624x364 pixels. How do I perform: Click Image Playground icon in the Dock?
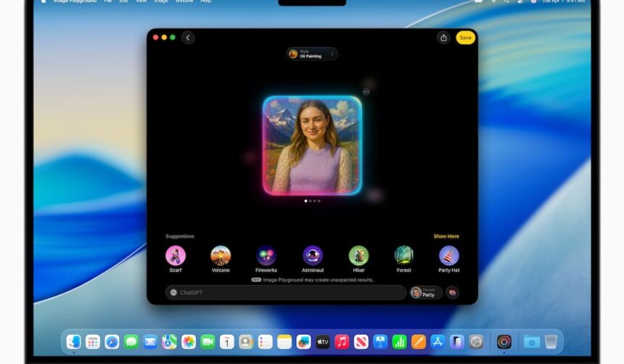click(x=504, y=342)
